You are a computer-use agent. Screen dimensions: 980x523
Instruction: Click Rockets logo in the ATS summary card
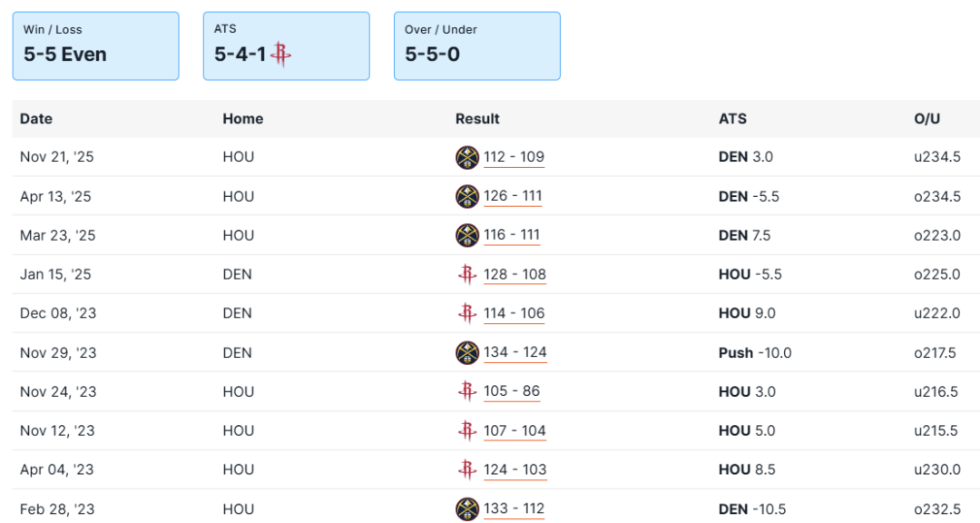tap(280, 54)
